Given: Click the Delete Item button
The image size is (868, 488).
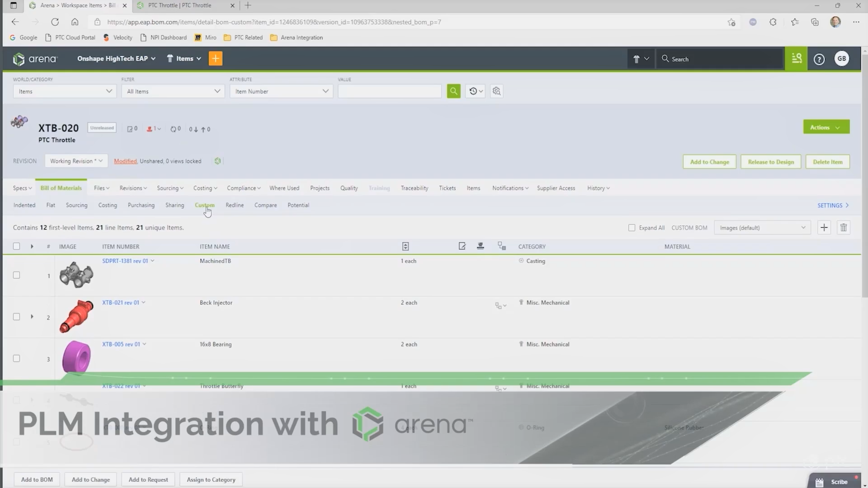Looking at the screenshot, I should 827,162.
